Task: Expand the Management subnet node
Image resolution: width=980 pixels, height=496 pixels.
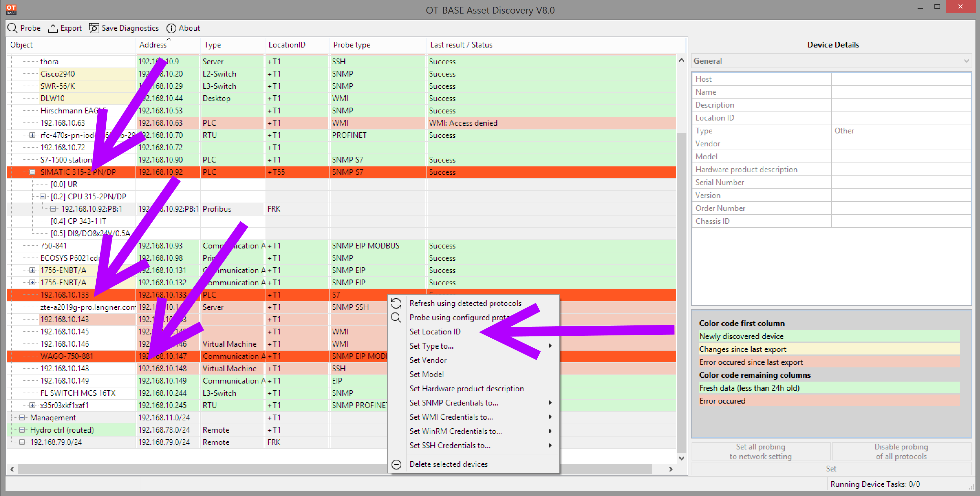Action: click(22, 418)
